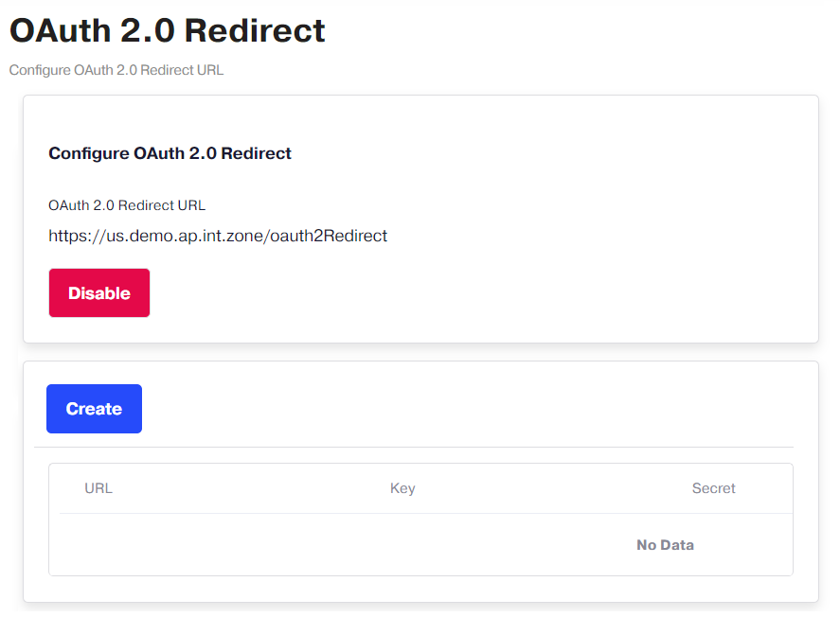Click blank space right of Create button
840x617 pixels.
click(x=466, y=408)
